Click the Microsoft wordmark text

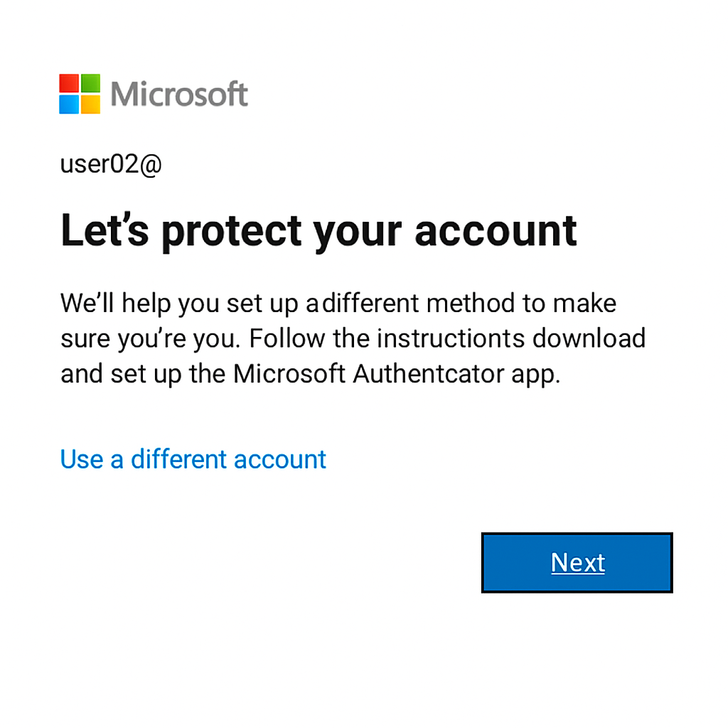click(x=179, y=94)
